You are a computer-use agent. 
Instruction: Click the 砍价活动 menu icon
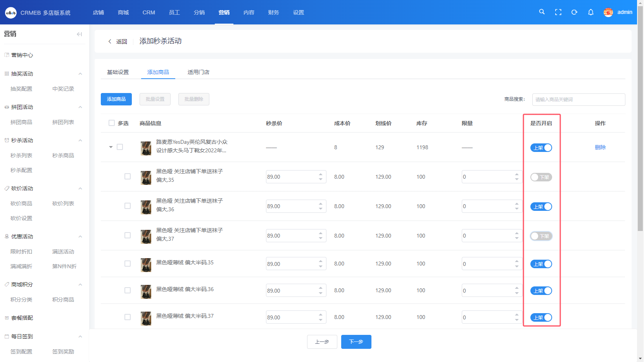7,188
